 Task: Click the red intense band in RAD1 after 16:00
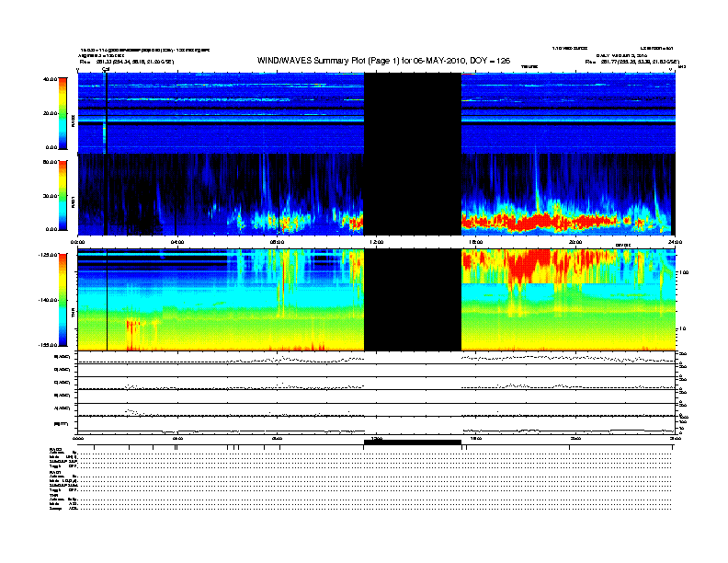coord(539,221)
